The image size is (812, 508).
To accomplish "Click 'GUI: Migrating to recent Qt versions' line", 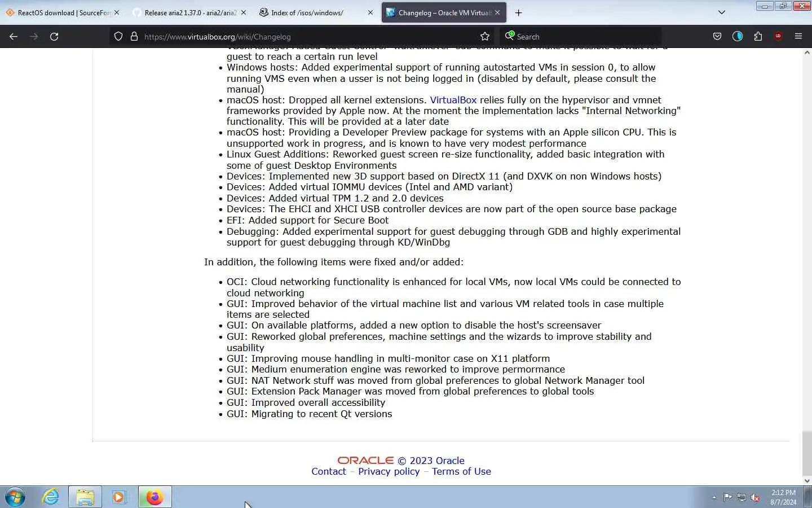I will tap(309, 414).
